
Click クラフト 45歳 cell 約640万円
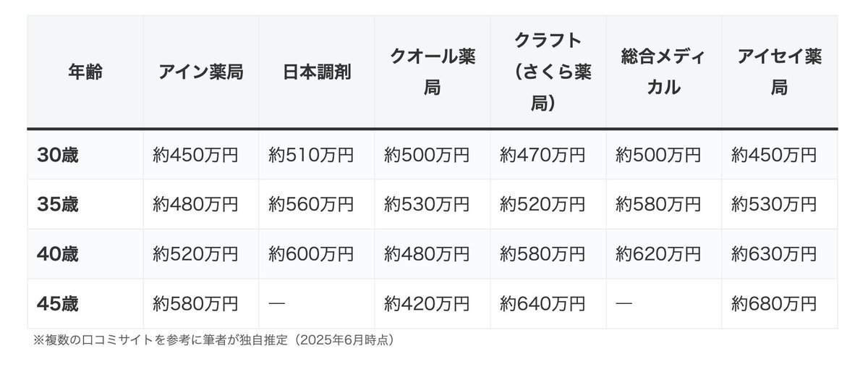[542, 303]
